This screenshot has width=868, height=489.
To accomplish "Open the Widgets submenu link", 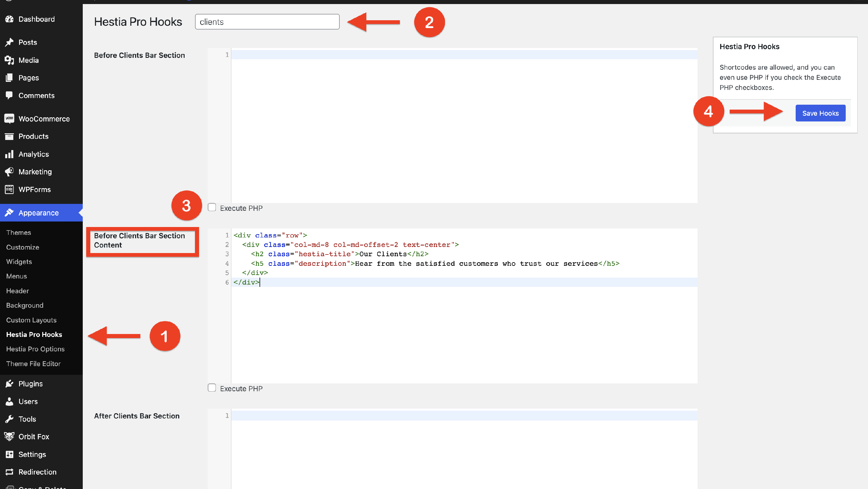I will [x=19, y=262].
